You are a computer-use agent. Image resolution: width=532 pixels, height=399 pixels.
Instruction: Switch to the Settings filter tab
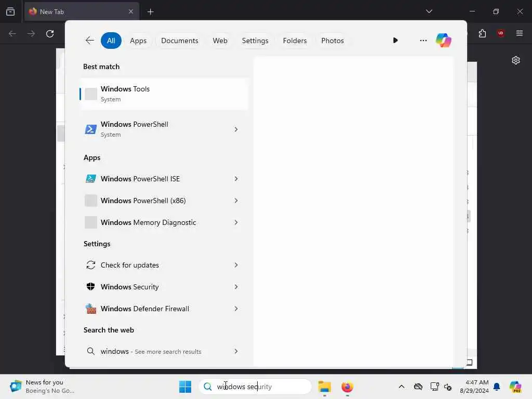(x=255, y=41)
